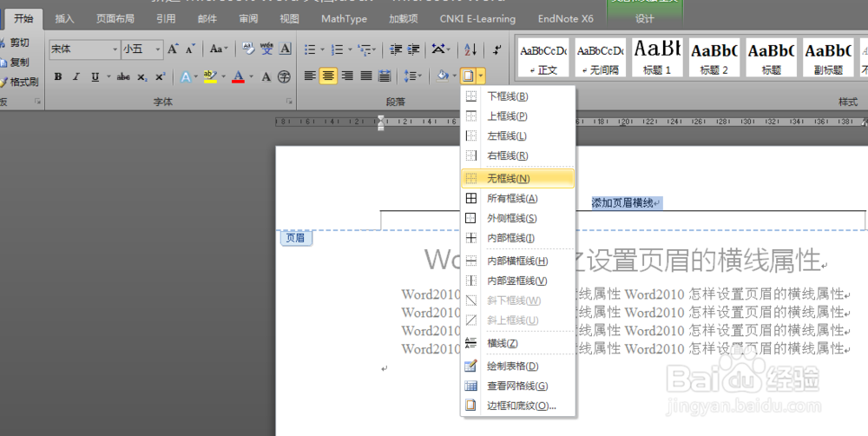
Task: Toggle Center paragraph alignment
Action: coord(328,76)
